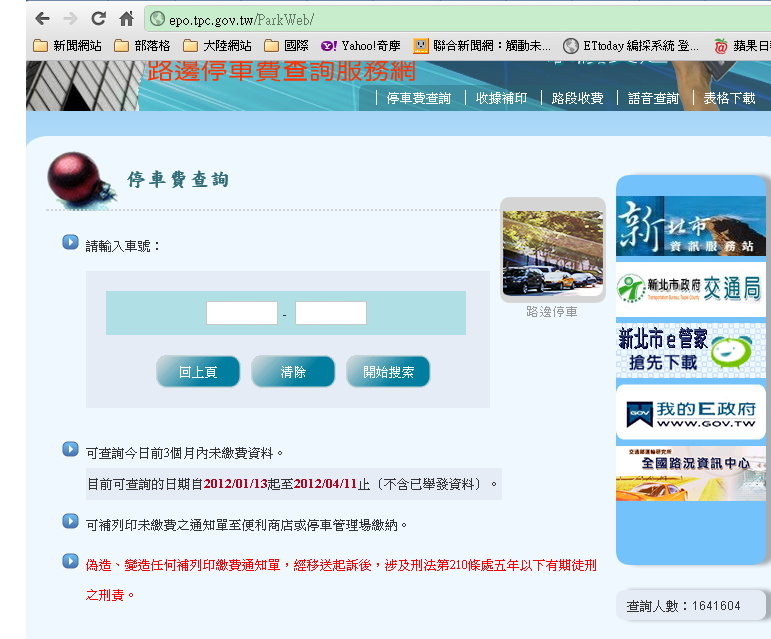Go to browser home page icon
Image resolution: width=771 pixels, height=639 pixels.
126,19
